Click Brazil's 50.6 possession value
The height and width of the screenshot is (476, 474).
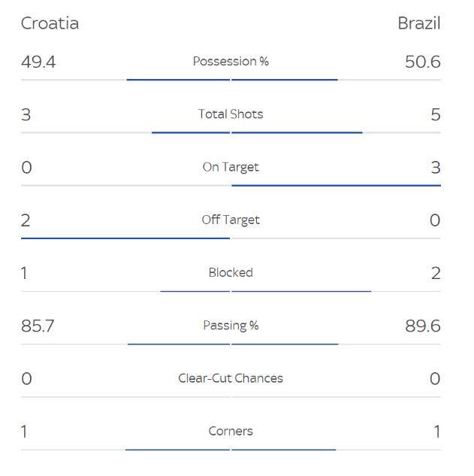422,62
